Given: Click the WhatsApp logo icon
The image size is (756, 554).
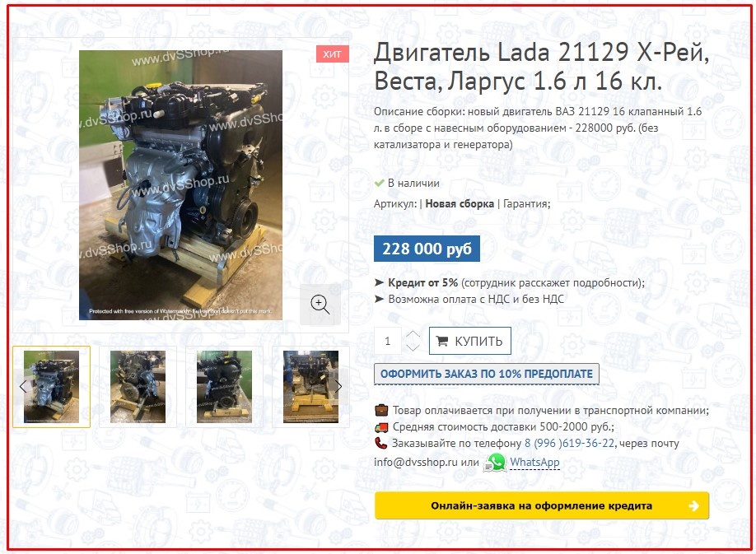Looking at the screenshot, I should coord(495,463).
